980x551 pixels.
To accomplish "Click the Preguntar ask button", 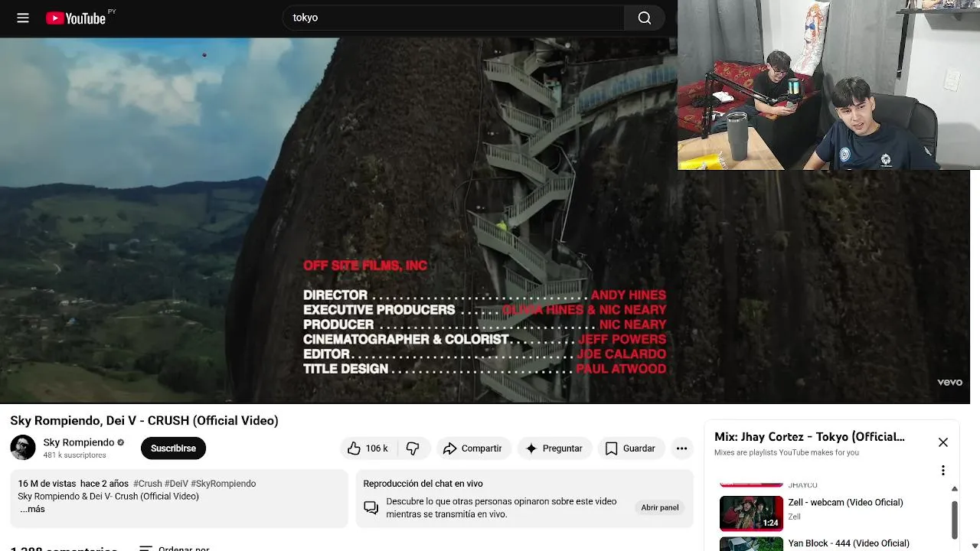I will click(x=554, y=448).
